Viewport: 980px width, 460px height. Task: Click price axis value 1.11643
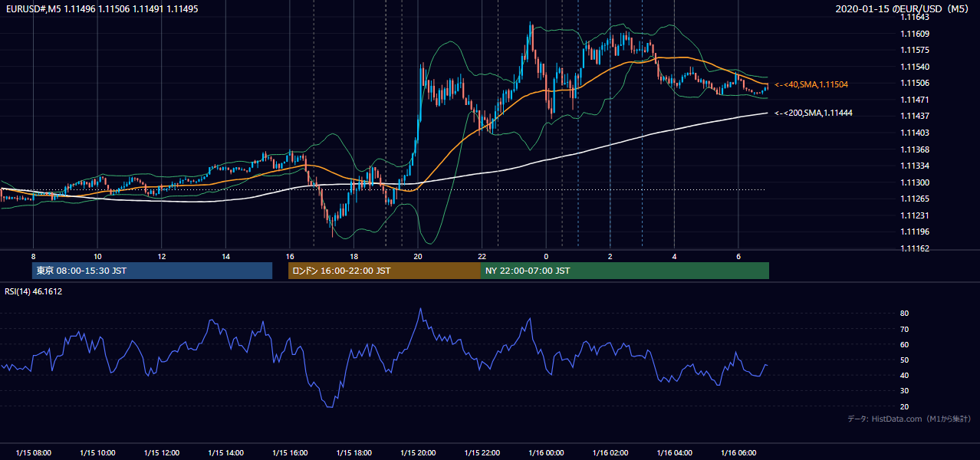click(x=915, y=17)
